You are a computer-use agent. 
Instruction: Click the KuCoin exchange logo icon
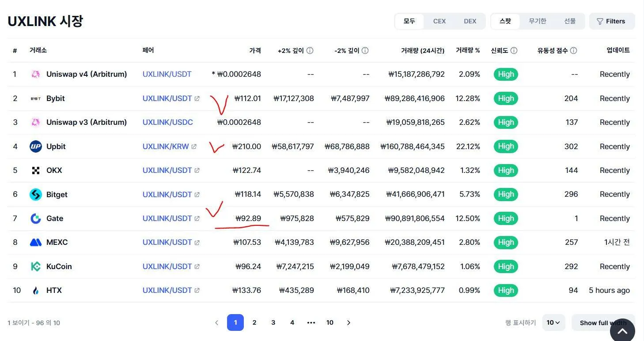click(x=36, y=266)
